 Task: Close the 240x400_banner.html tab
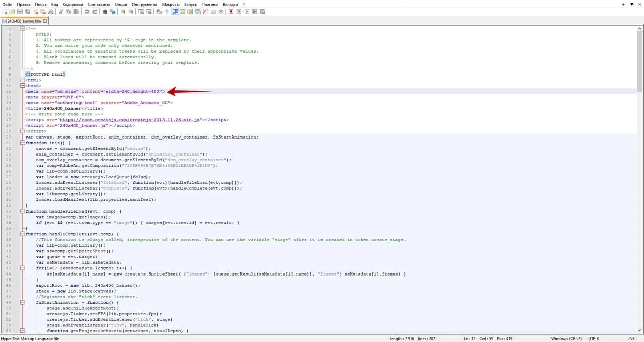[46, 21]
